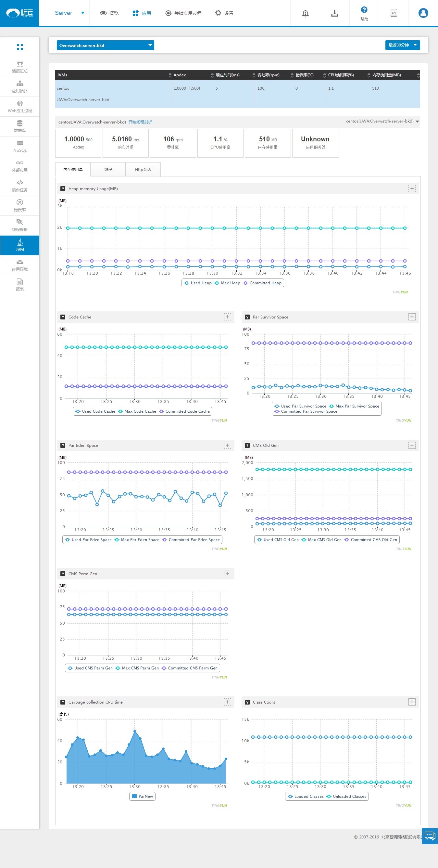Click the Heap memory Usage help icon
Image resolution: width=438 pixels, height=868 pixels.
[63, 189]
